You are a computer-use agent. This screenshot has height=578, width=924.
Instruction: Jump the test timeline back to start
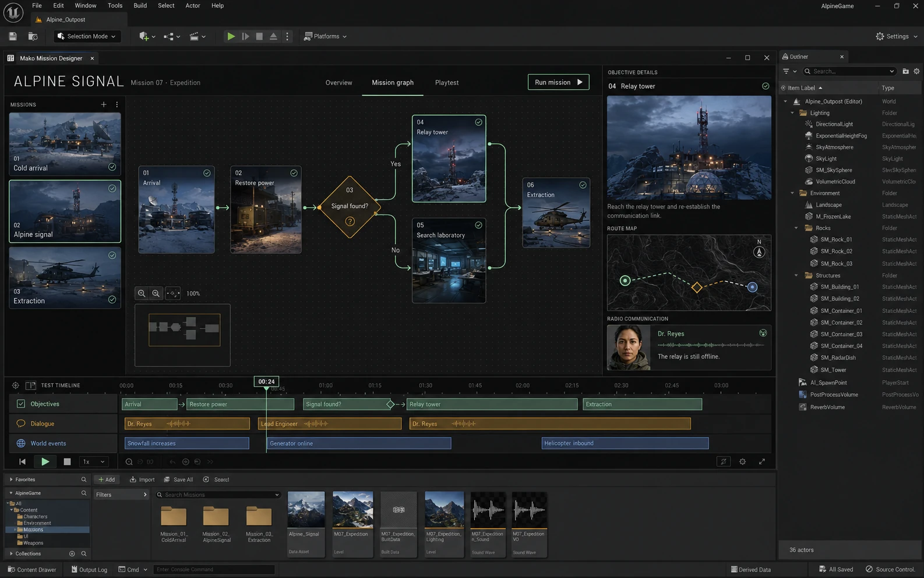(22, 461)
